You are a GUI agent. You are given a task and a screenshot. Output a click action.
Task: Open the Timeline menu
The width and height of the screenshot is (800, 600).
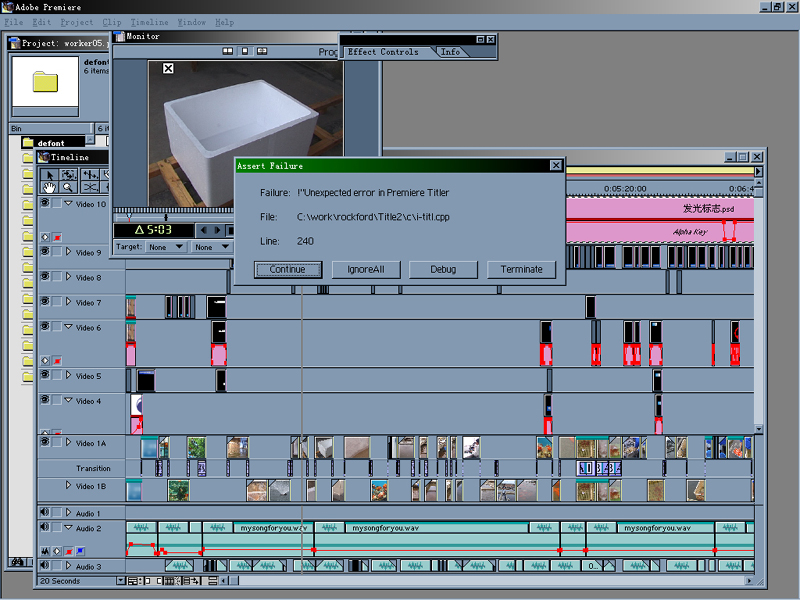(x=149, y=22)
